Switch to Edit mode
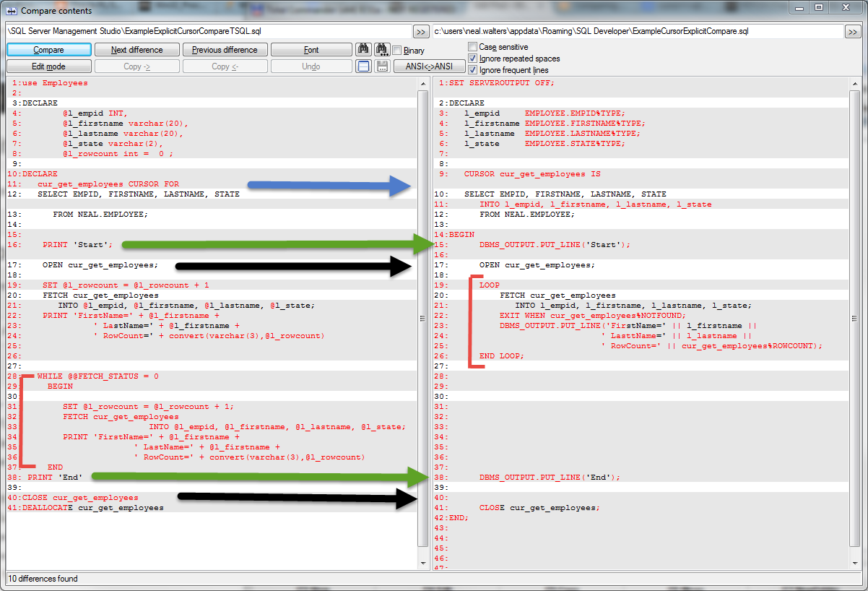Screen dimensions: 868x591 pyautogui.click(x=48, y=66)
